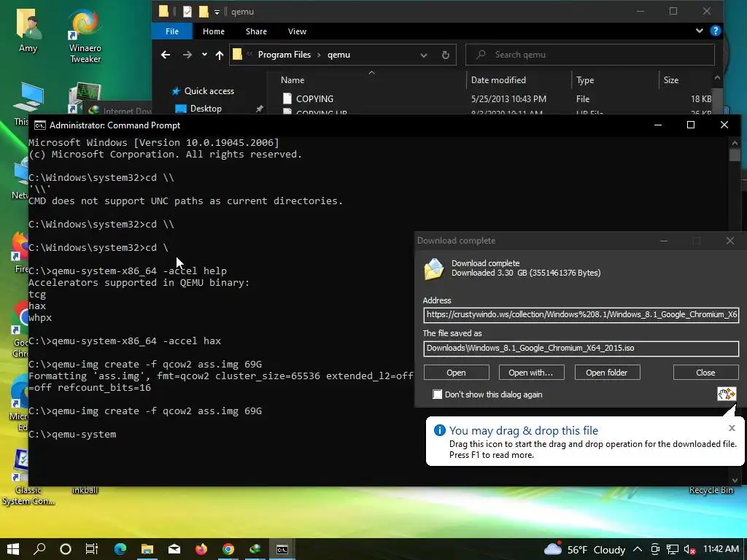Open the File menu in Explorer
Viewport: 747px width, 560px height.
(172, 31)
